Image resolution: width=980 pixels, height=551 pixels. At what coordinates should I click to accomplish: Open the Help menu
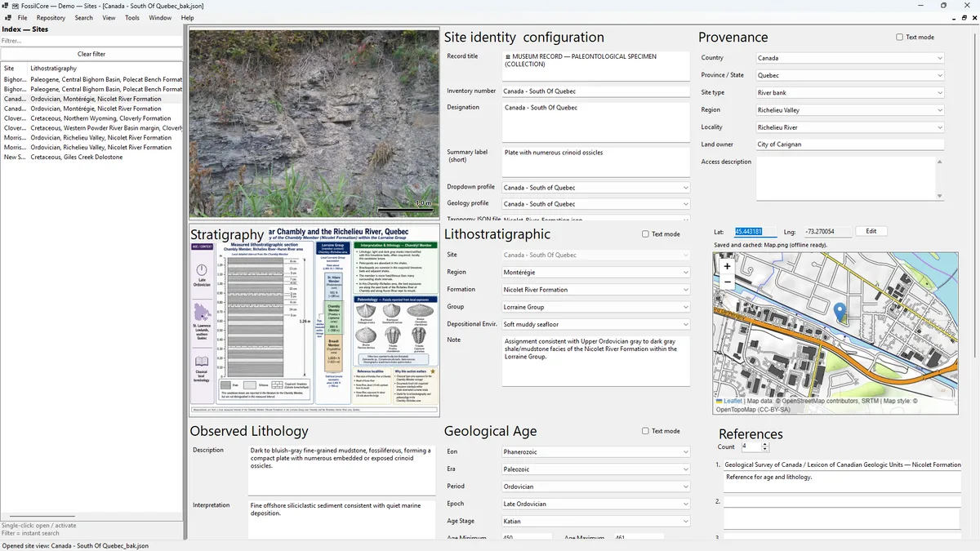pyautogui.click(x=188, y=17)
